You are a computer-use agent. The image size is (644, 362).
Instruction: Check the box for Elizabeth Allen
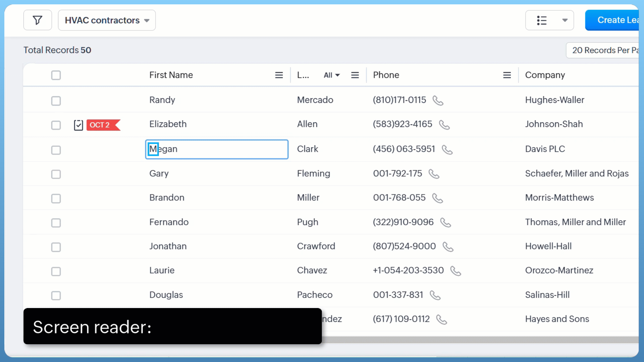click(x=56, y=125)
